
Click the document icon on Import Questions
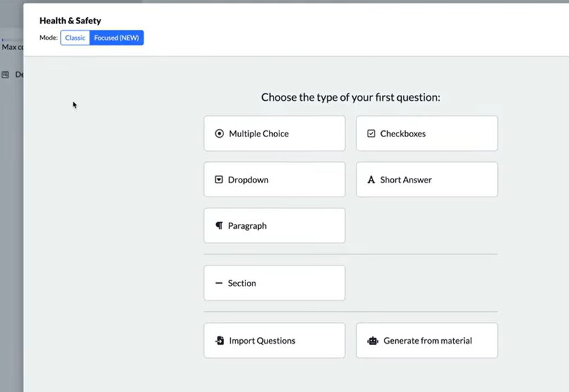[219, 340]
